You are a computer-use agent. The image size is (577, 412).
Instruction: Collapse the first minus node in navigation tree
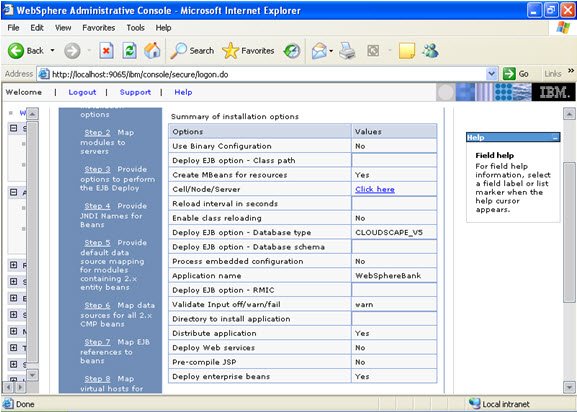(x=14, y=128)
